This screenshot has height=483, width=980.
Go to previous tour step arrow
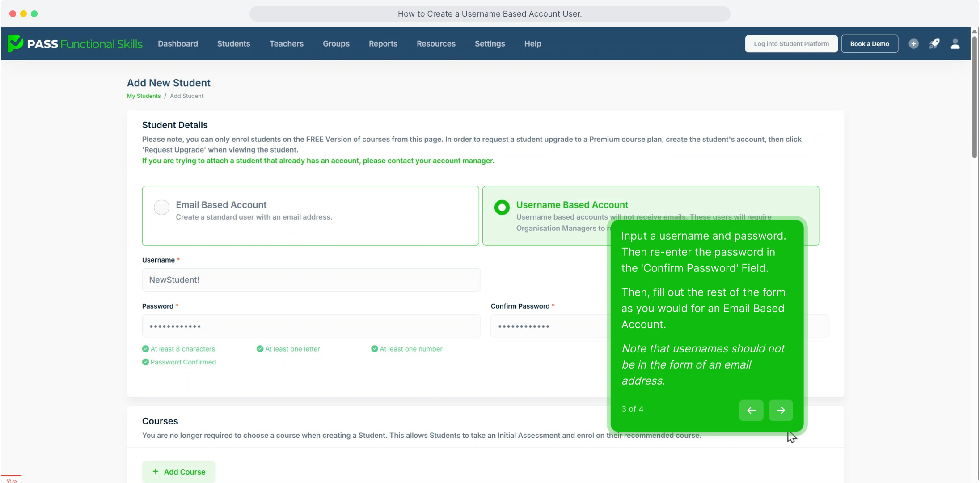pyautogui.click(x=751, y=410)
